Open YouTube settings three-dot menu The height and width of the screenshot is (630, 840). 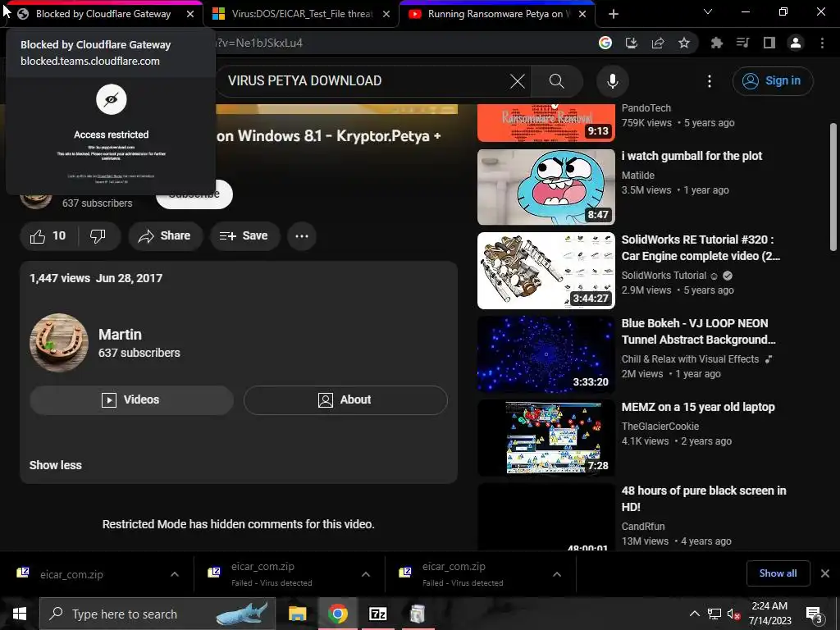tap(710, 81)
